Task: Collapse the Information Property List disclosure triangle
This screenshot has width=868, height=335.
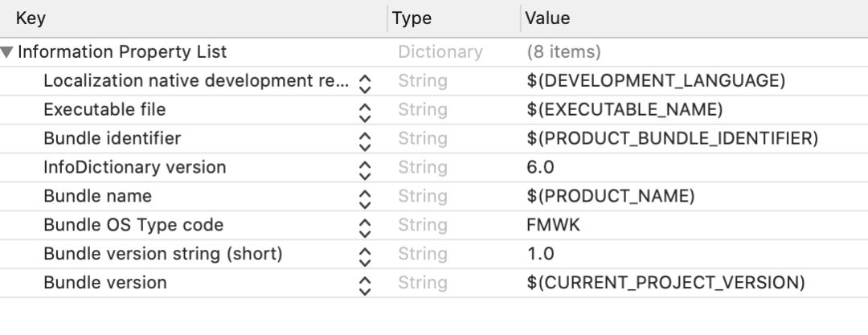Action: pyautogui.click(x=8, y=52)
